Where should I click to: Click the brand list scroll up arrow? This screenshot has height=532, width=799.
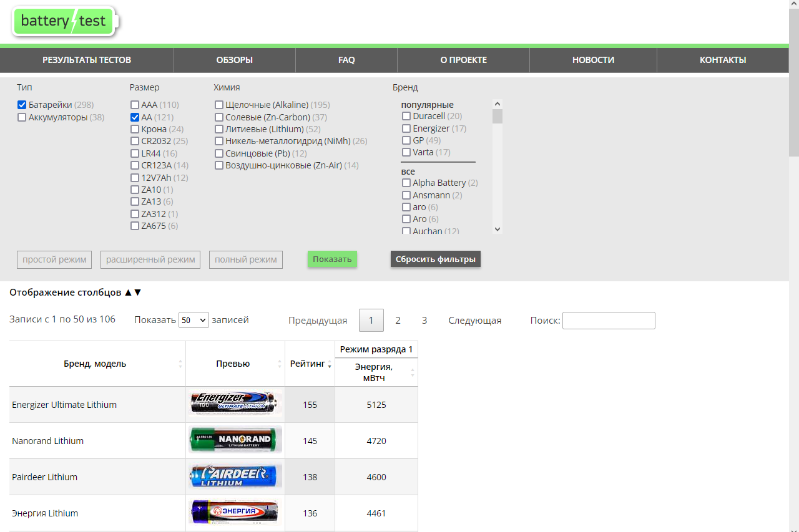(498, 105)
